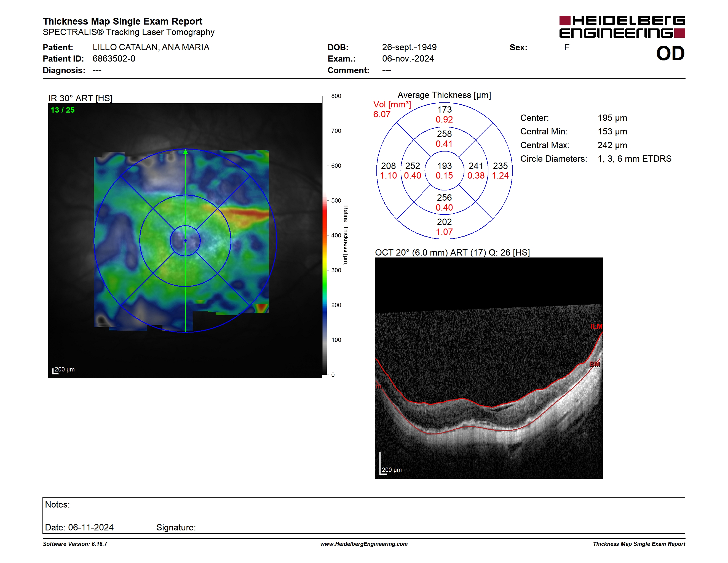Click the 400 tick on thickness scale
This screenshot has width=728, height=563.
(336, 235)
